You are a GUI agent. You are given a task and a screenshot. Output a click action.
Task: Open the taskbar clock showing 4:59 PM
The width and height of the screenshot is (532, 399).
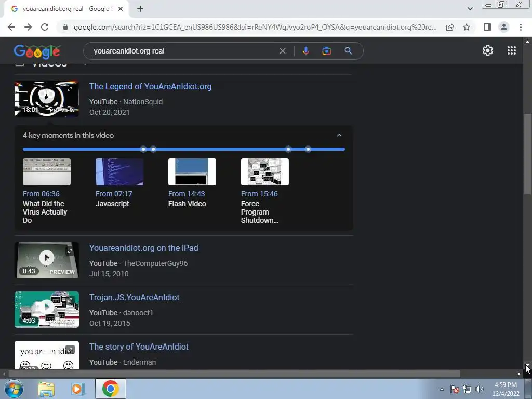coord(506,389)
